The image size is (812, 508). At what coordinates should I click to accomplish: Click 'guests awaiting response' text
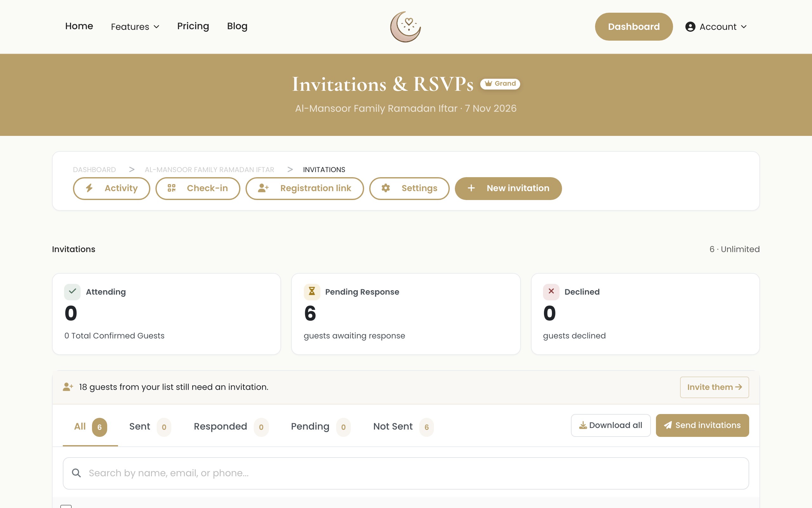click(354, 336)
